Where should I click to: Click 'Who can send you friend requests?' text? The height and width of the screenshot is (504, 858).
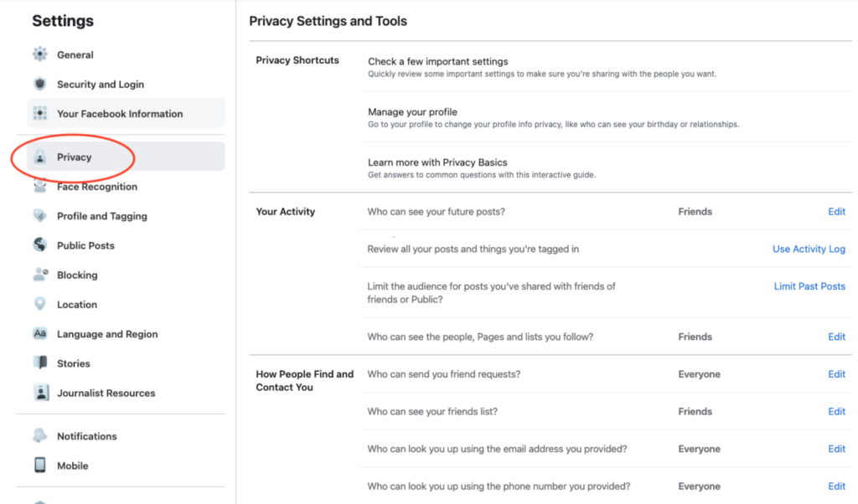[444, 374]
